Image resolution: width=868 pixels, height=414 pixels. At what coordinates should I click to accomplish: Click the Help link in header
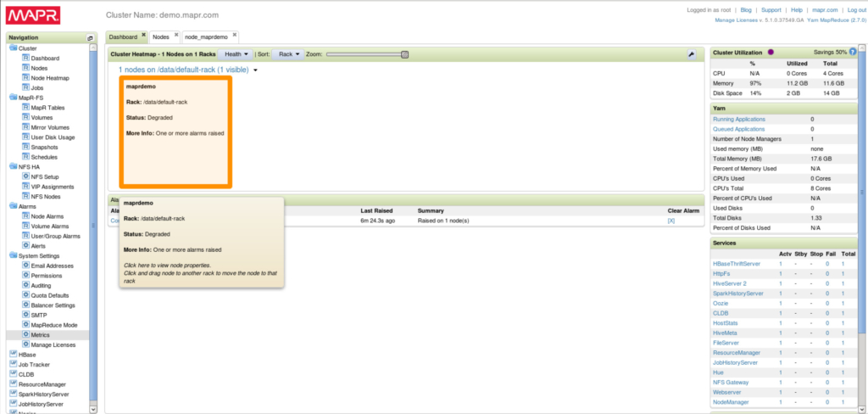(x=797, y=10)
